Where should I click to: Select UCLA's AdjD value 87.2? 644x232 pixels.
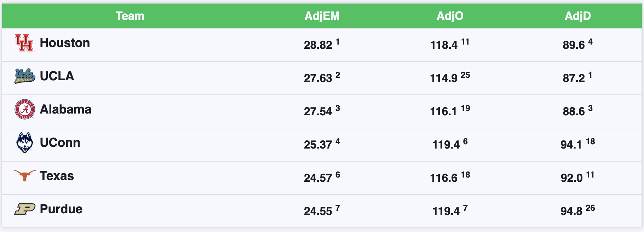(x=574, y=78)
